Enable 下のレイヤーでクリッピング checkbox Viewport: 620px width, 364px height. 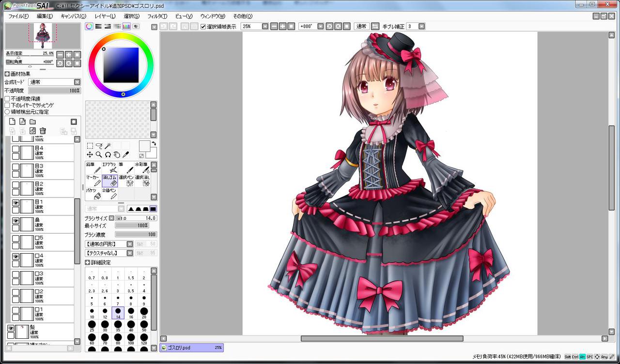pyautogui.click(x=7, y=105)
